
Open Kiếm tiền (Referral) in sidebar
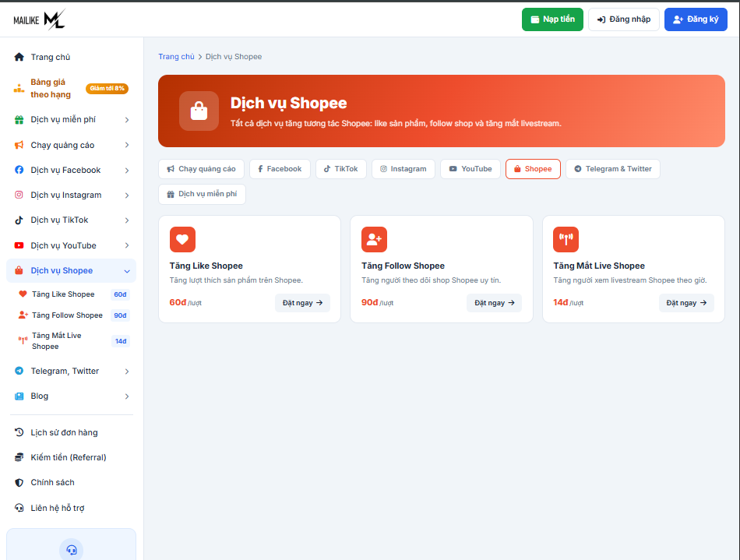(x=69, y=457)
